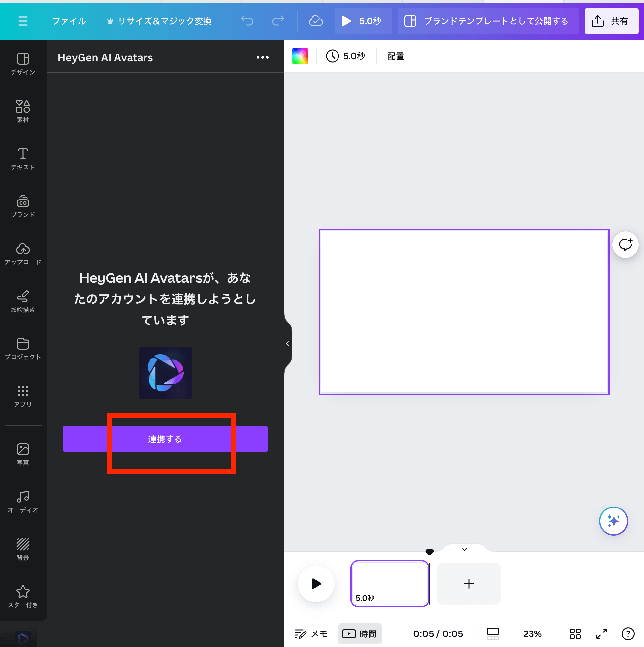This screenshot has width=644, height=647.
Task: Click the 配置 position button
Action: [x=395, y=56]
